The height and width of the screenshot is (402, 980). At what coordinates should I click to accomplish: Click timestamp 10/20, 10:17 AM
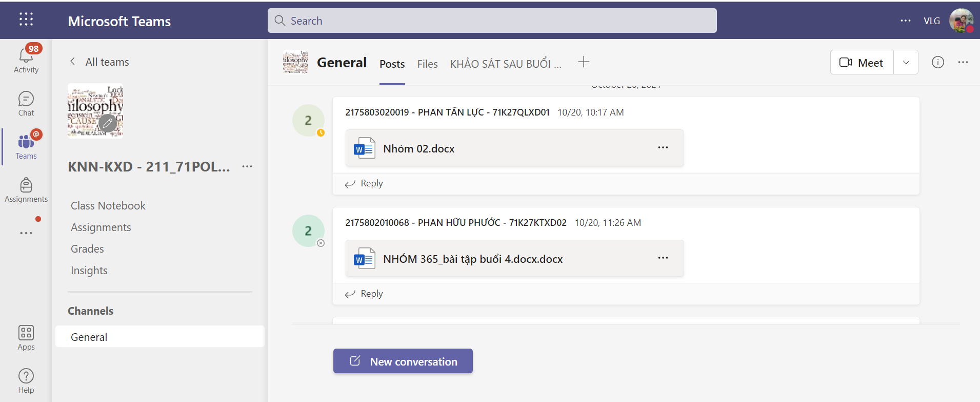tap(591, 112)
